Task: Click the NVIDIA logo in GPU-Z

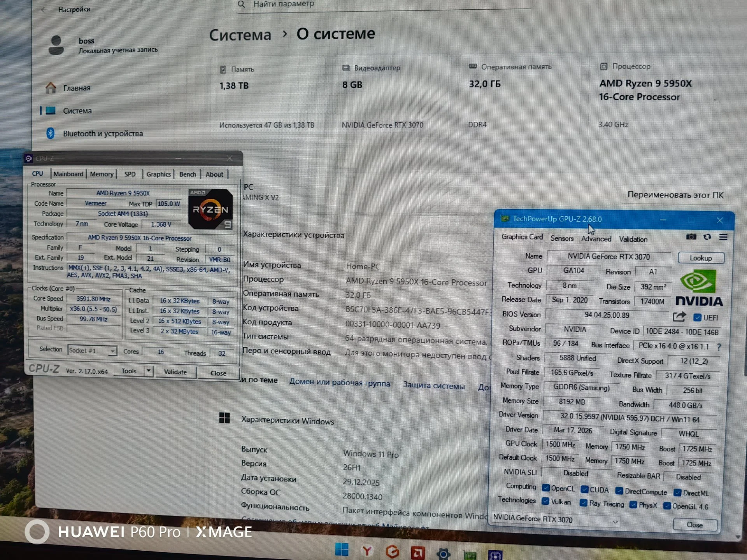Action: (x=699, y=288)
